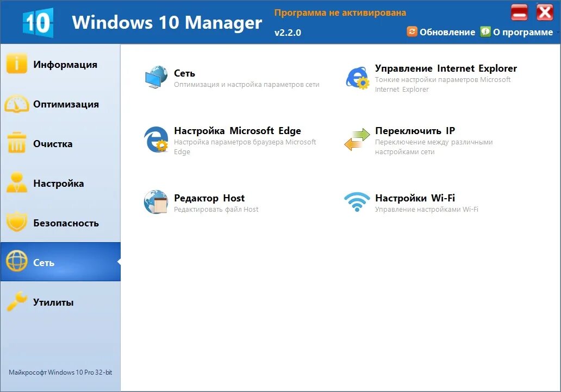Click the Windows 10 logo icon

coord(38,22)
